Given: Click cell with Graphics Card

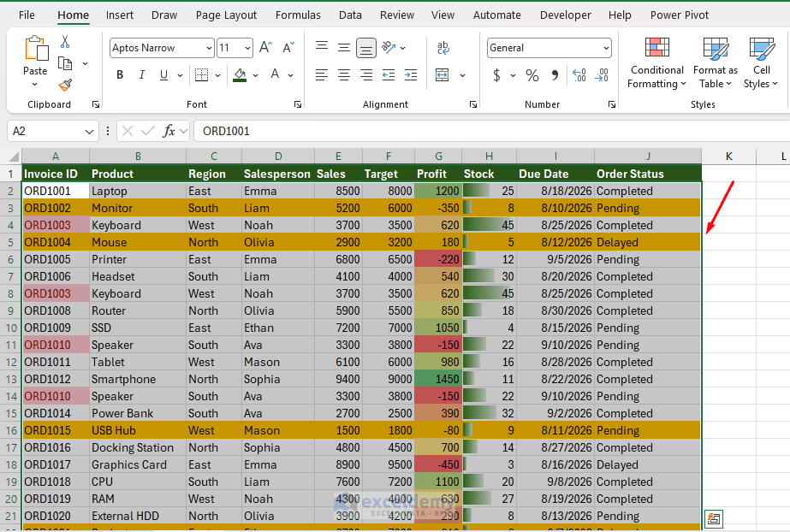Looking at the screenshot, I should pos(138,464).
